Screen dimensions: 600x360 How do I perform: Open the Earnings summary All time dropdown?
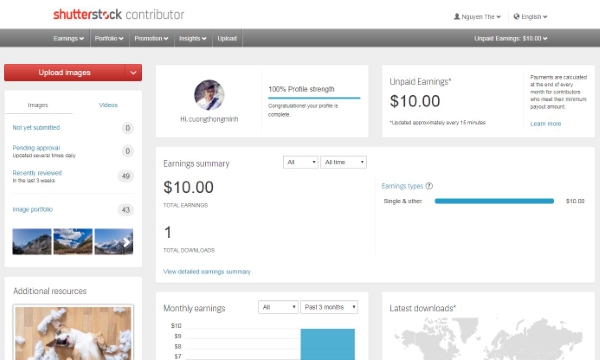point(343,162)
